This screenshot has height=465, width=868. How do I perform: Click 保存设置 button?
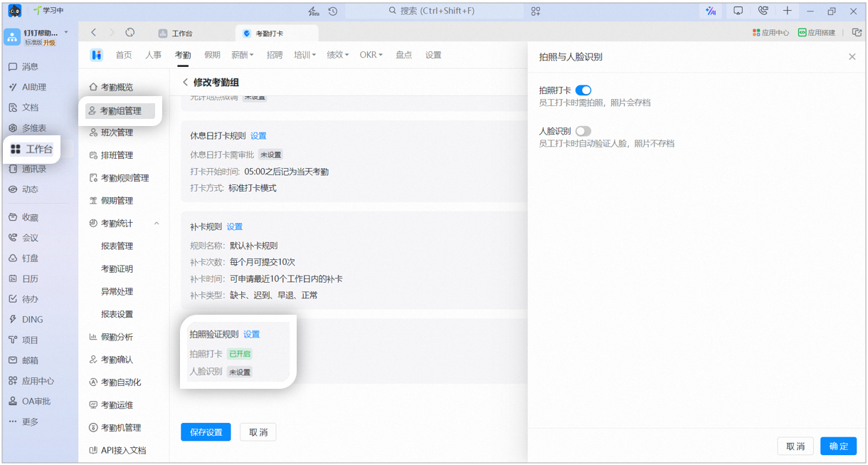(x=206, y=432)
